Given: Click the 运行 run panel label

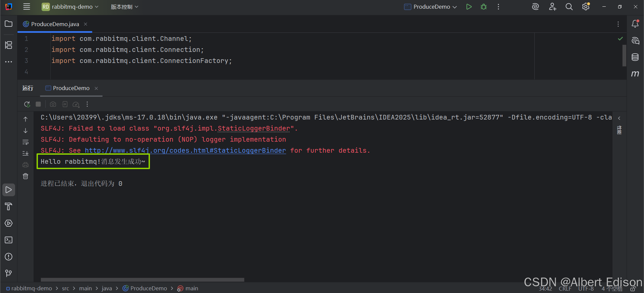Looking at the screenshot, I should tap(28, 88).
